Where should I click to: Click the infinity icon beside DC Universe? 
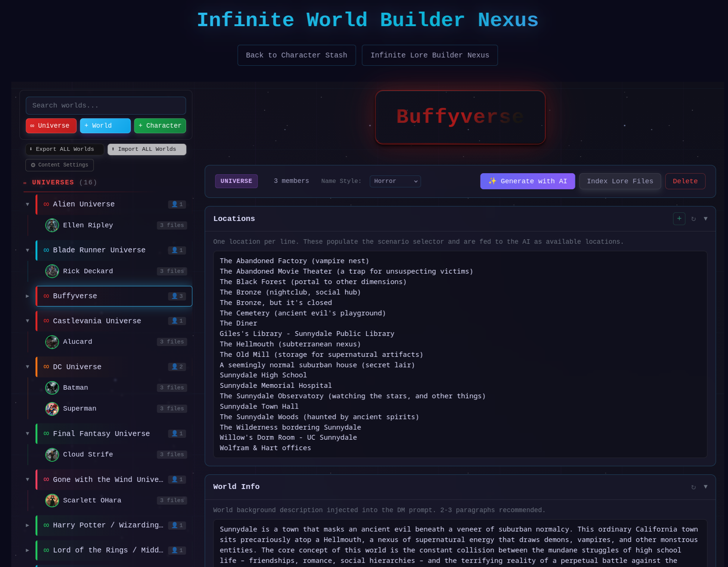tap(46, 367)
